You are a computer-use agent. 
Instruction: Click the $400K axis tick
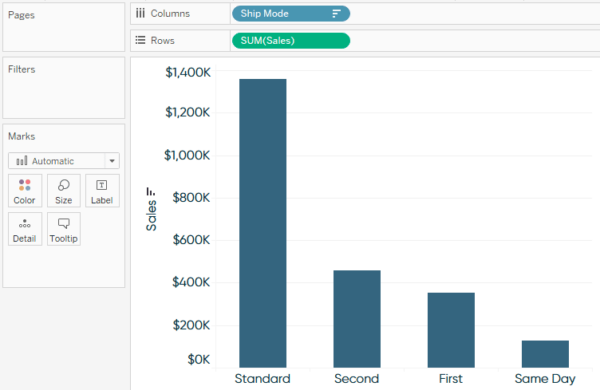coord(191,282)
